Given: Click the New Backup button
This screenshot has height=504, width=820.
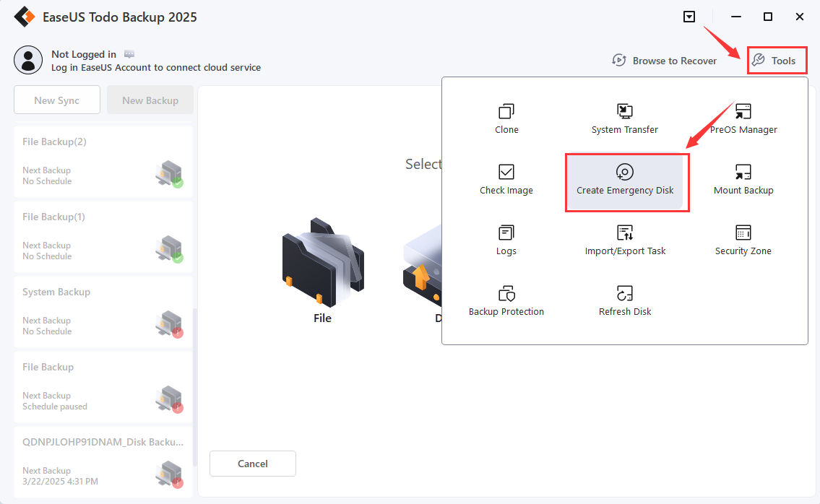Looking at the screenshot, I should coord(150,100).
